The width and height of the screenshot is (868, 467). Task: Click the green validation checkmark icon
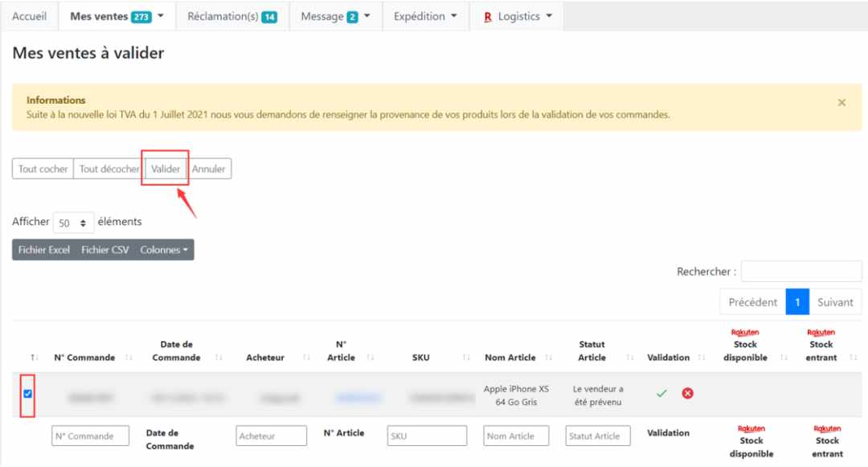click(661, 393)
